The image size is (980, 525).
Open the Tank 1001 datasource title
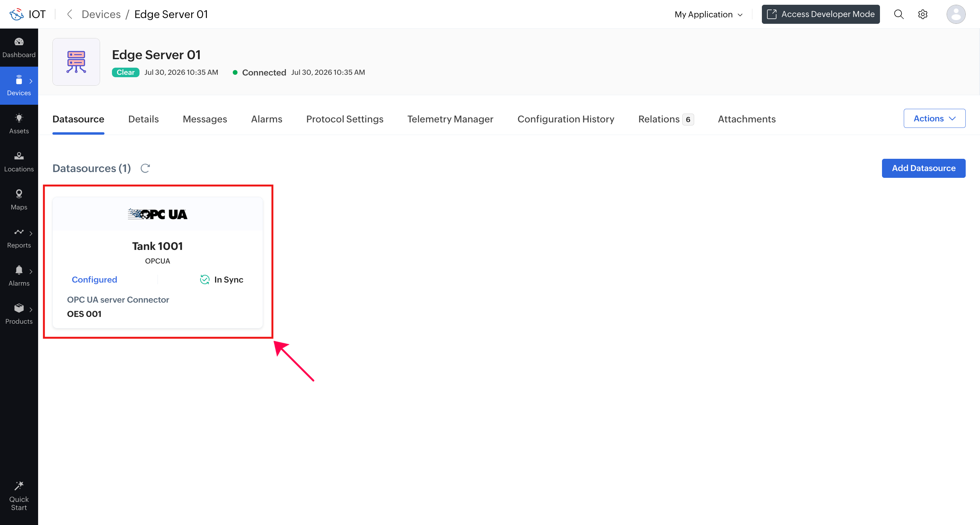coord(158,246)
